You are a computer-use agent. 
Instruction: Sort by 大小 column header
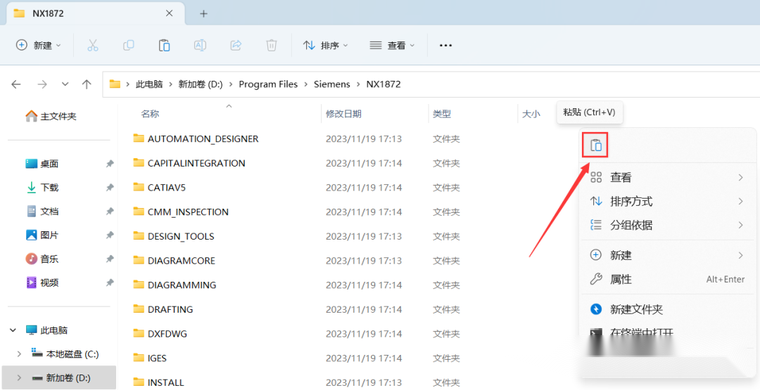coord(531,114)
